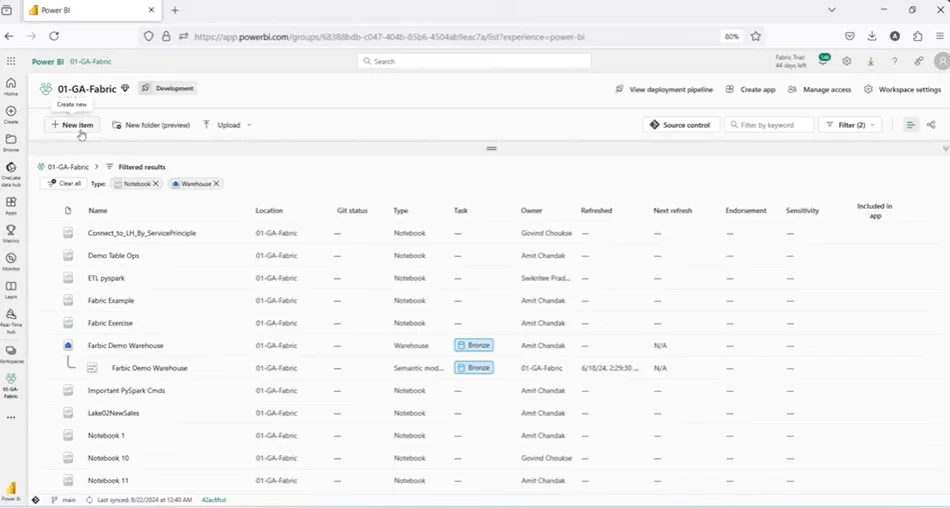The width and height of the screenshot is (950, 508).
Task: Open Real-Time hub in sidebar
Action: pyautogui.click(x=11, y=321)
